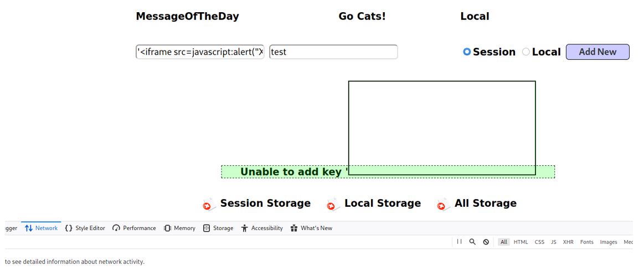Click the Local Storage clear icon
Screen dimensions: 644x275
[x=332, y=205]
